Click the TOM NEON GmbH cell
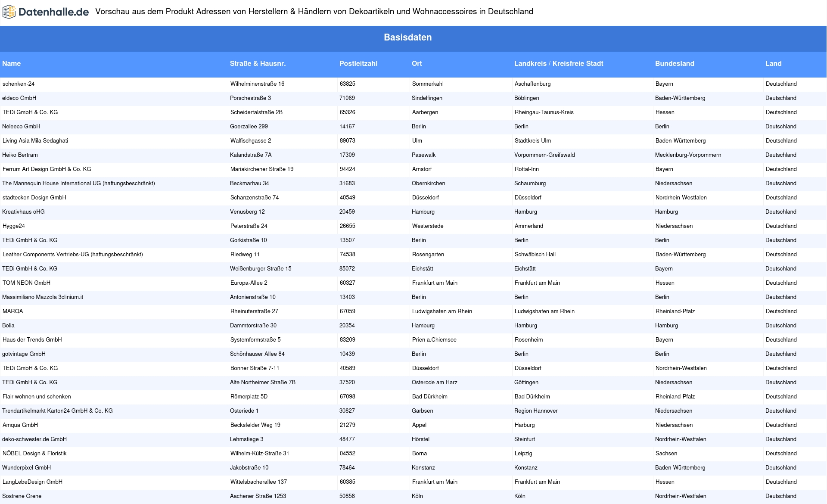 pyautogui.click(x=26, y=283)
